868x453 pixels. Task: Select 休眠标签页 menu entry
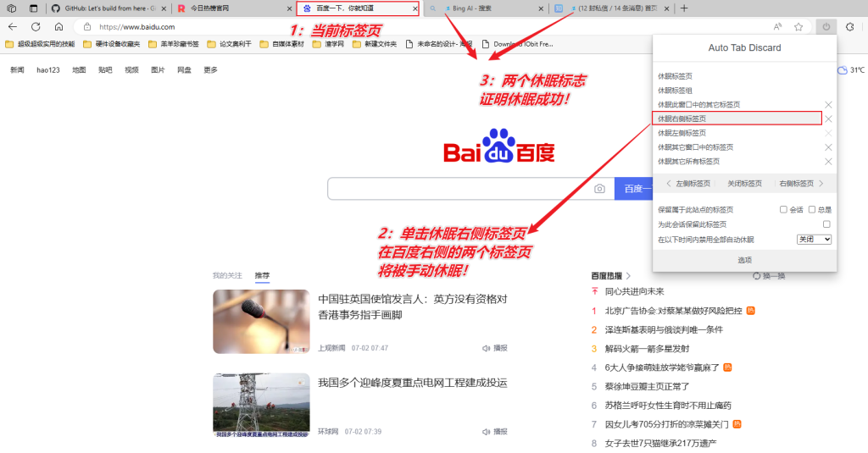[x=675, y=76]
